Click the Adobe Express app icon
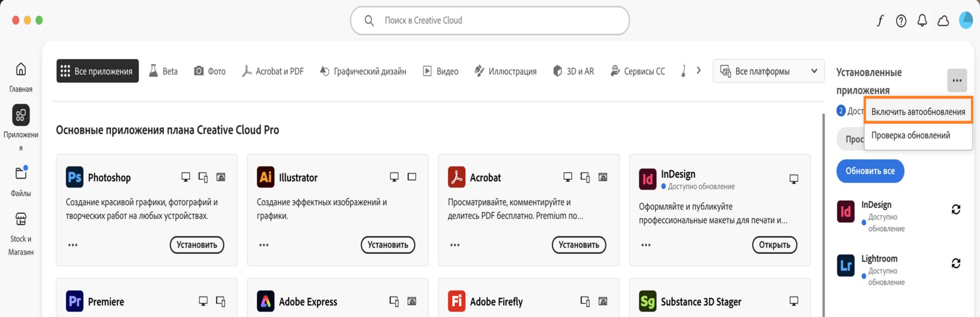Viewport: 980px width, 317px height. pyautogui.click(x=265, y=301)
